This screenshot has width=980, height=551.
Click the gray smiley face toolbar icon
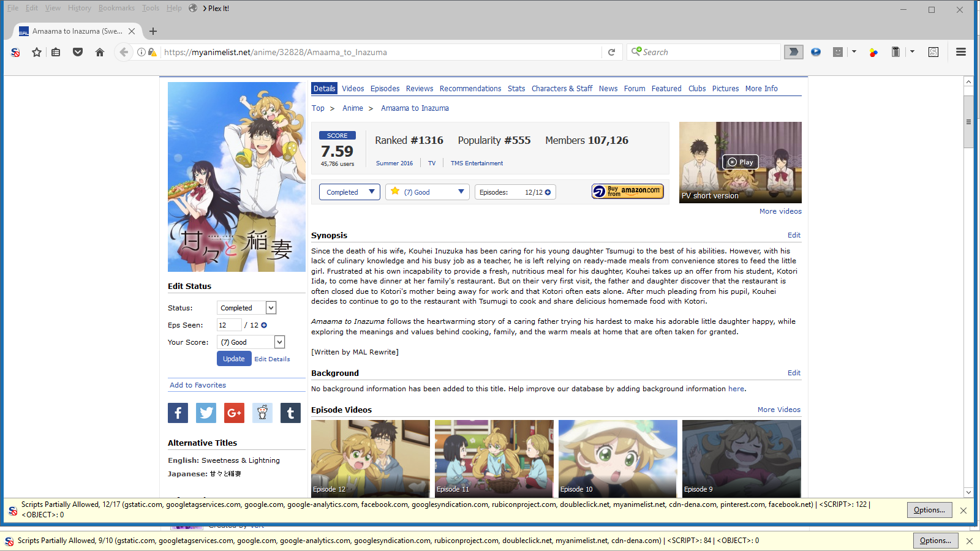(x=838, y=52)
